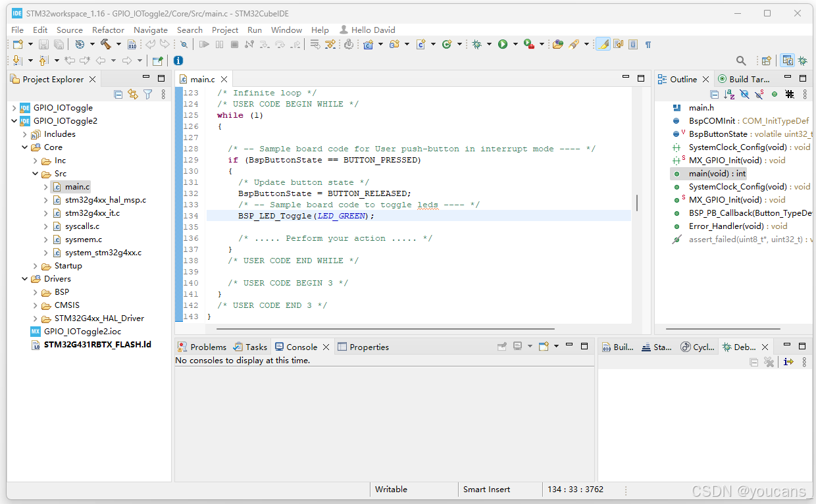
Task: Open the Navigate menu
Action: pos(151,30)
